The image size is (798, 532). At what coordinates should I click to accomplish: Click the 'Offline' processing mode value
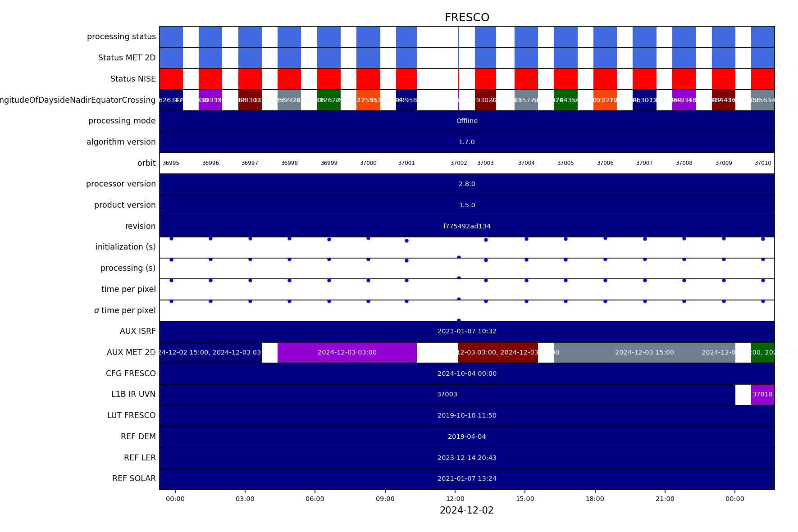(x=467, y=121)
